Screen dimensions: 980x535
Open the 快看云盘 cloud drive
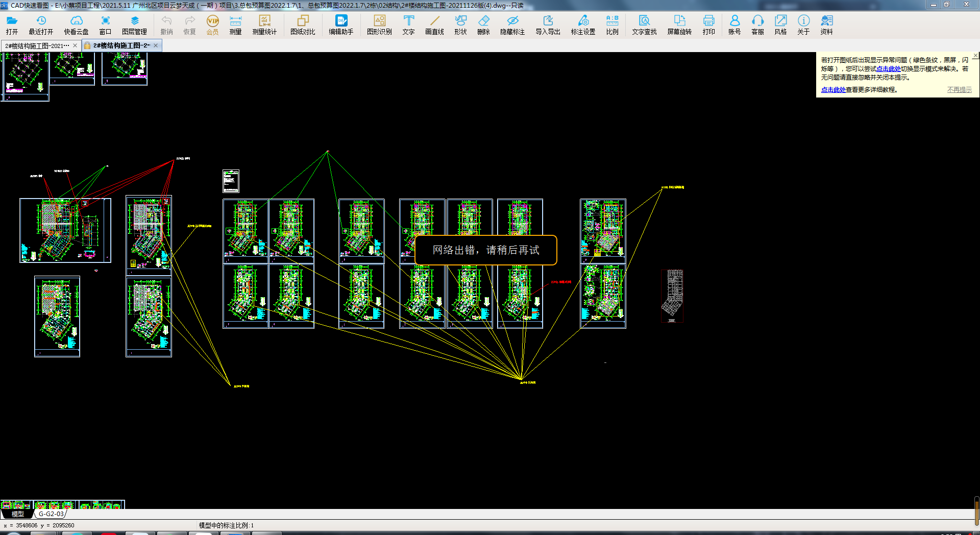click(x=76, y=25)
